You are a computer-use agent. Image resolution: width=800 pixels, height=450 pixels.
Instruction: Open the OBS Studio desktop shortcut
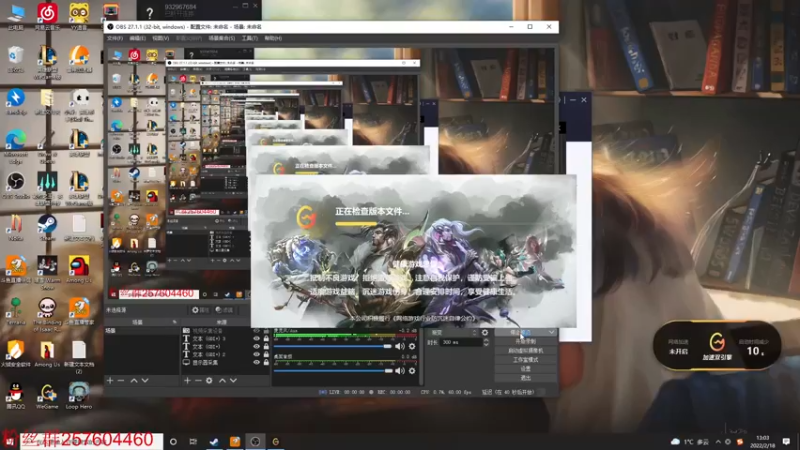point(16,186)
